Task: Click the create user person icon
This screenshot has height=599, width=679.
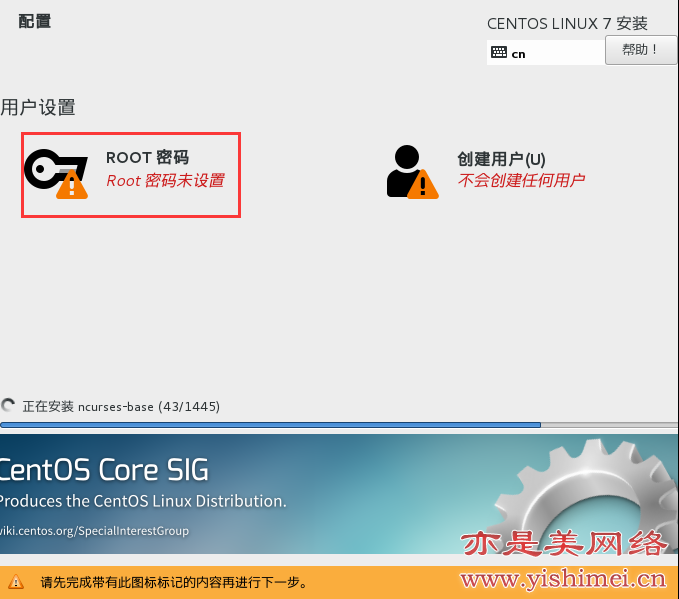Action: point(412,172)
